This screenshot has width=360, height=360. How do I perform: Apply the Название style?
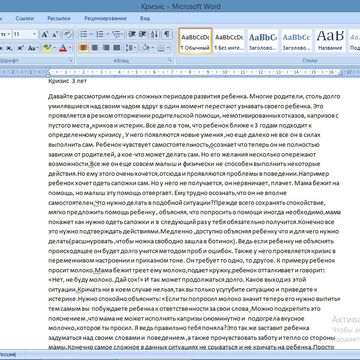coord(330,41)
